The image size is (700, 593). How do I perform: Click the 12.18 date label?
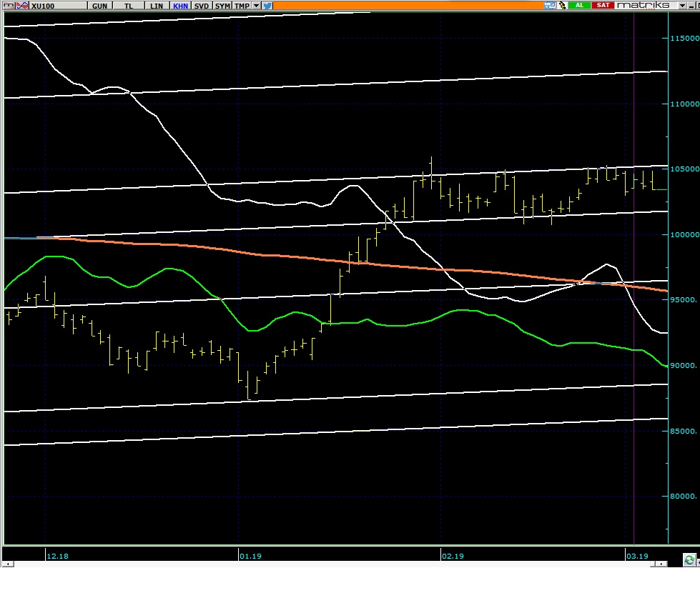58,556
